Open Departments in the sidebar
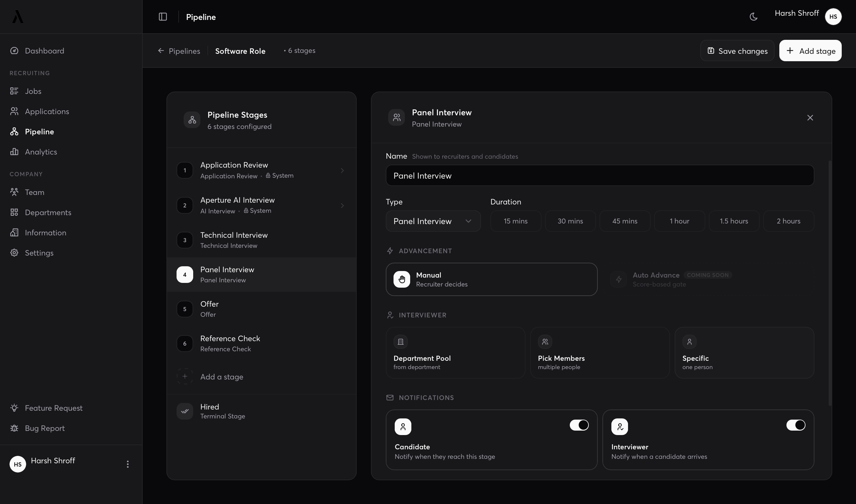856x504 pixels. (x=71, y=212)
